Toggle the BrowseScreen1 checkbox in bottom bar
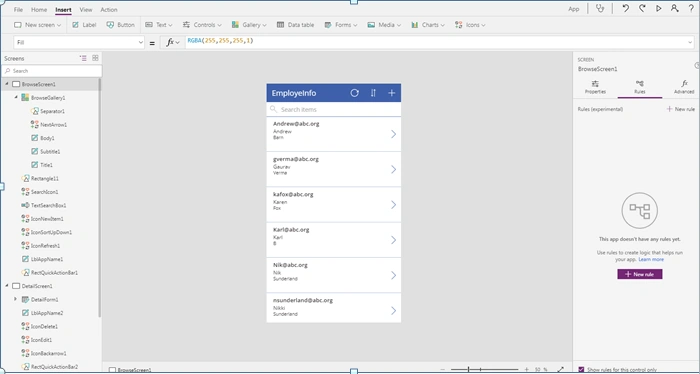The height and width of the screenshot is (374, 700). pos(112,370)
